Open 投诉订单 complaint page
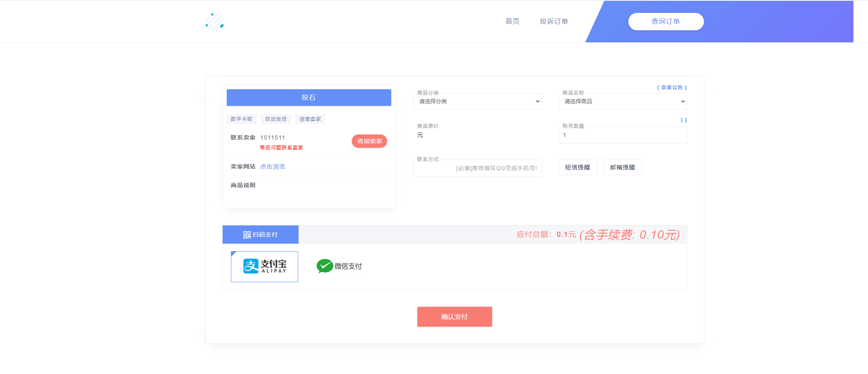The height and width of the screenshot is (374, 868). (554, 22)
